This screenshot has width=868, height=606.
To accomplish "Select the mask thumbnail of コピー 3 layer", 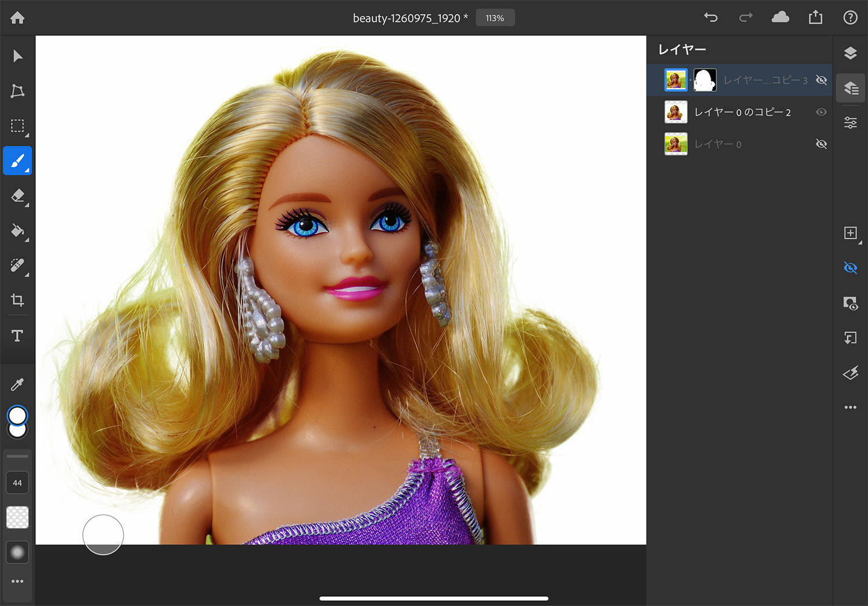I will coord(705,80).
